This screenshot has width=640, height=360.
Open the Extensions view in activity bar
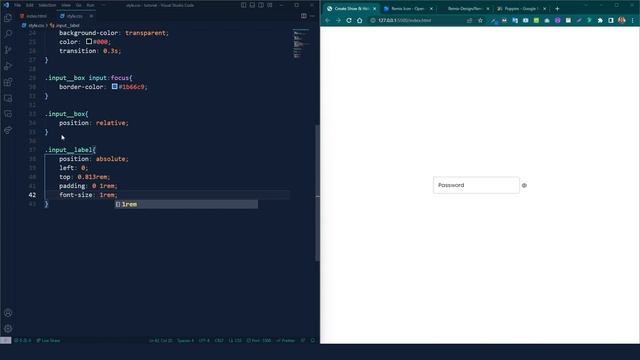(x=8, y=82)
